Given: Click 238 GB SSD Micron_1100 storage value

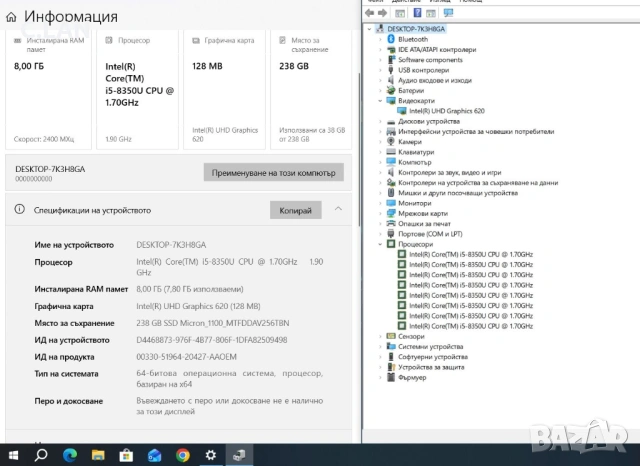Looking at the screenshot, I should (213, 323).
